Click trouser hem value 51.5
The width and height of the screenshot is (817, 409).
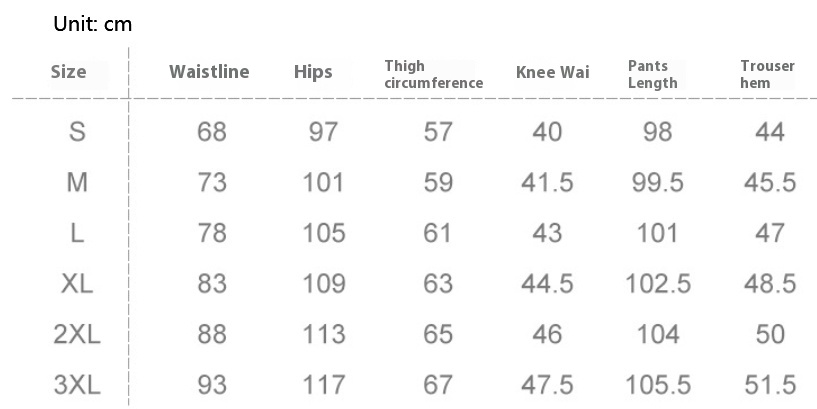coord(770,385)
